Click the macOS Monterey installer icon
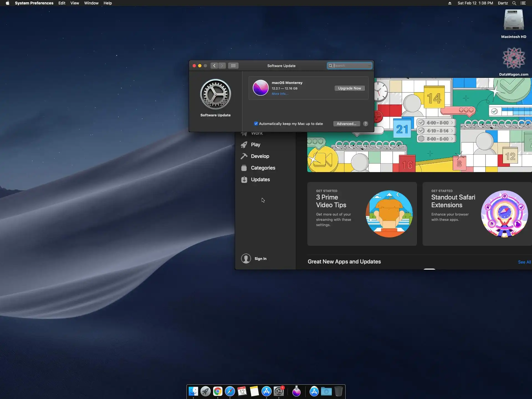The height and width of the screenshot is (399, 532). 260,88
